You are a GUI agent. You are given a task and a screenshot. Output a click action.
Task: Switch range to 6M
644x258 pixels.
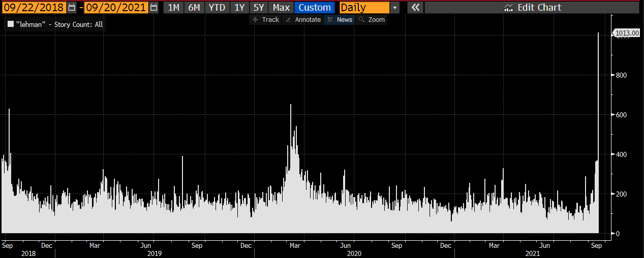(x=194, y=8)
